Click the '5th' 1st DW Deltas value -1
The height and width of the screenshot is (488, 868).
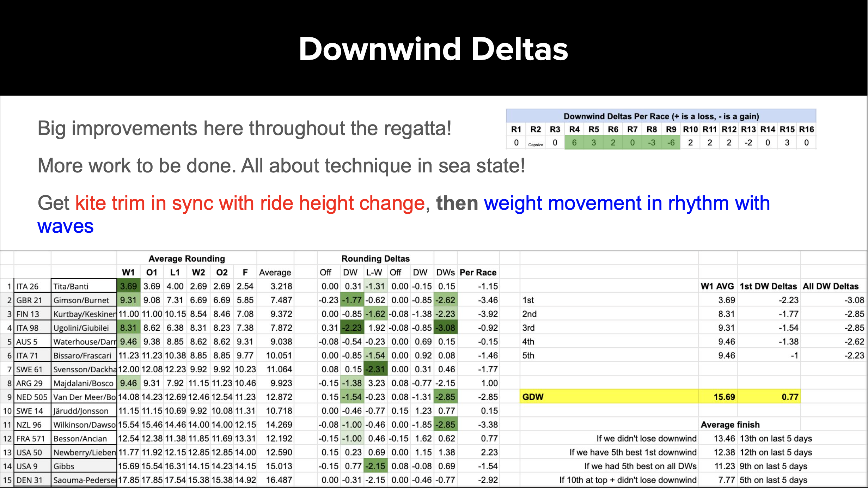769,355
